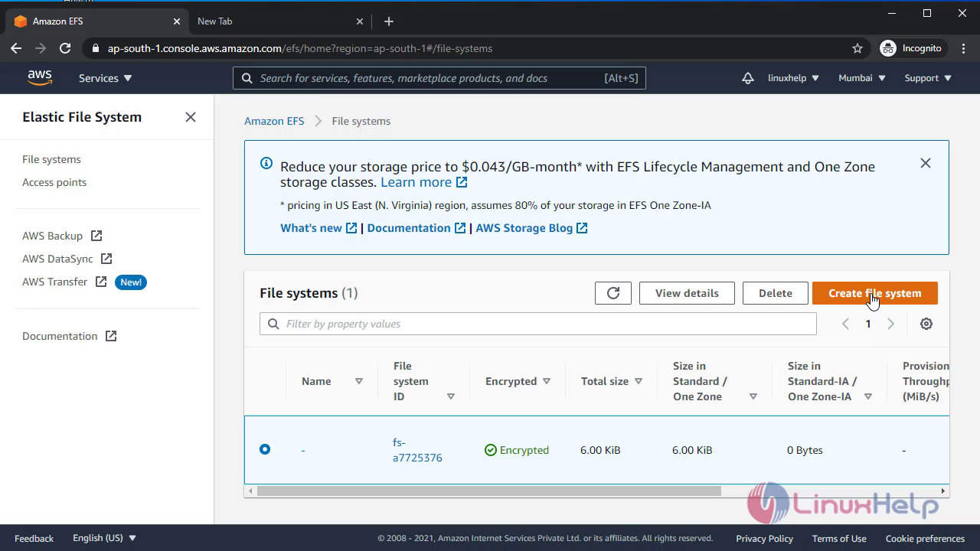The width and height of the screenshot is (980, 551).
Task: Open the Services dropdown menu
Action: coord(106,78)
